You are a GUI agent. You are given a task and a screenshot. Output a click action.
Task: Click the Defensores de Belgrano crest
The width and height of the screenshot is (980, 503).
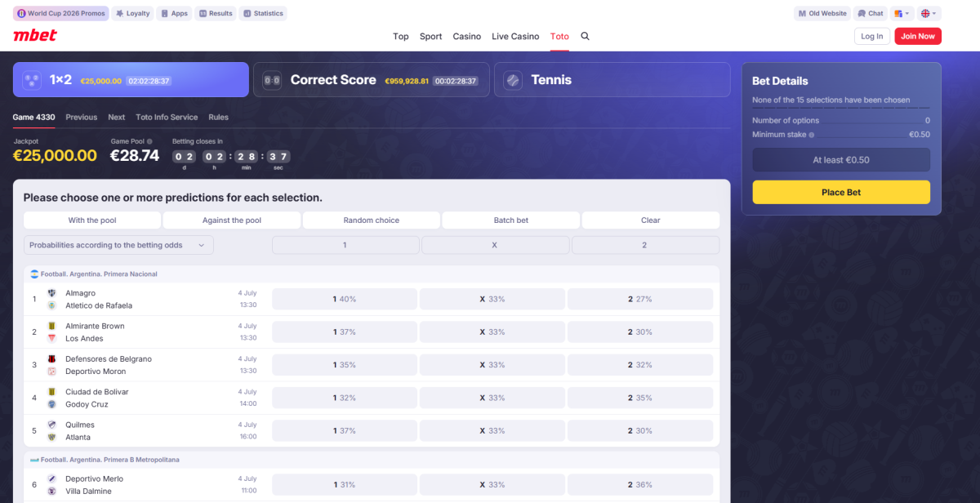tap(51, 358)
